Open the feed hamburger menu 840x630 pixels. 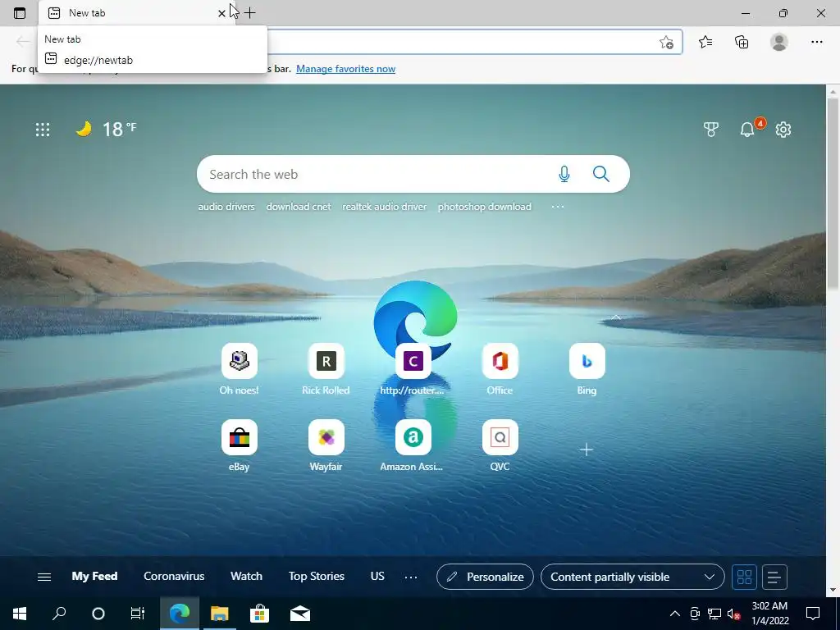click(44, 577)
